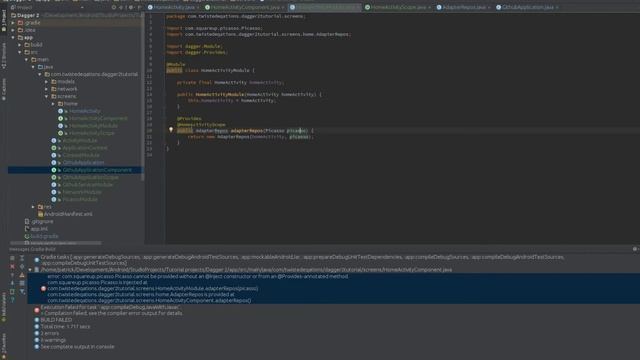Screen dimensions: 640x360
Task: Click the red error icon on Picasso error
Action: (x=43, y=289)
